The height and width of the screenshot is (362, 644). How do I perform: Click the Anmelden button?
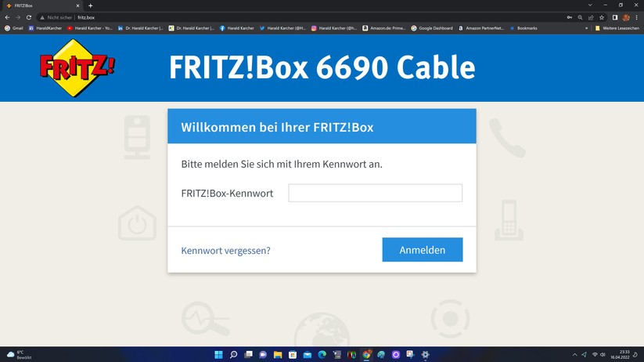tap(423, 250)
